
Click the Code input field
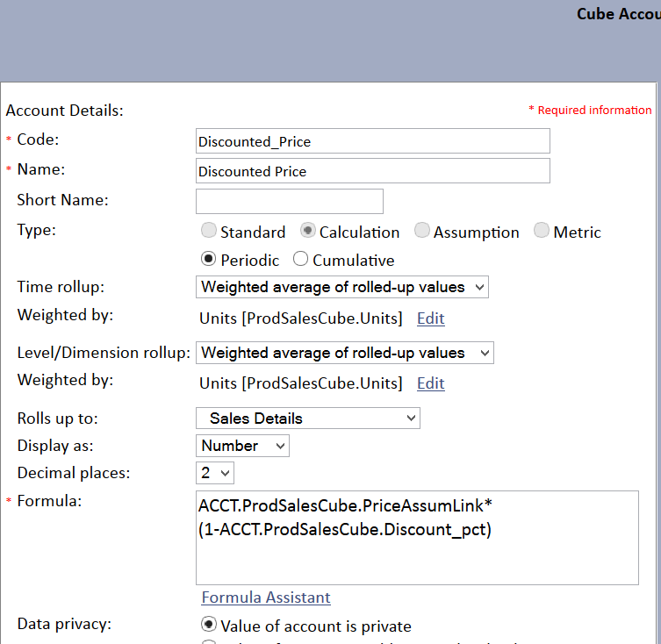pos(373,141)
